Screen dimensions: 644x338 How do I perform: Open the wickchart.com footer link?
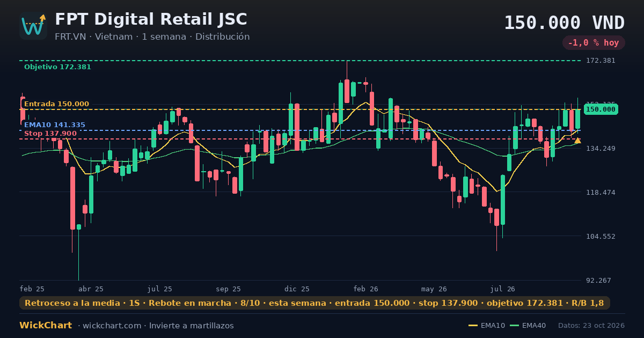point(112,326)
